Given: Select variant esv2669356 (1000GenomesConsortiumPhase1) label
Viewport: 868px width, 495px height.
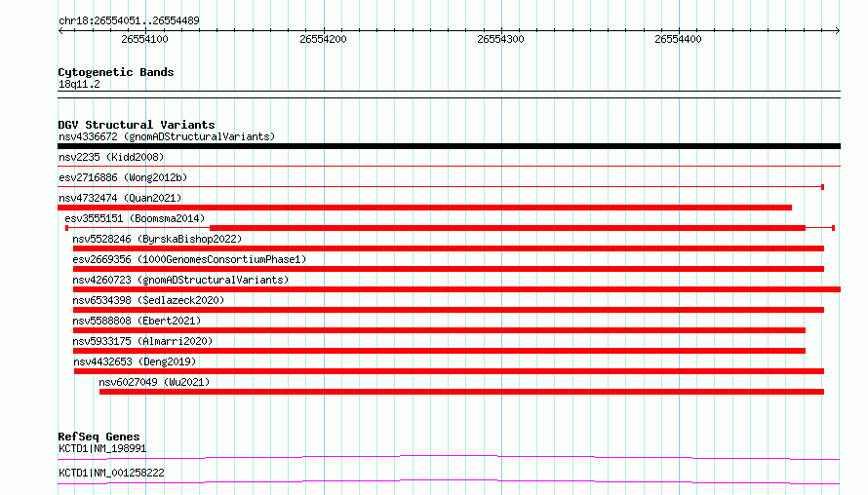Looking at the screenshot, I should coord(189,259).
